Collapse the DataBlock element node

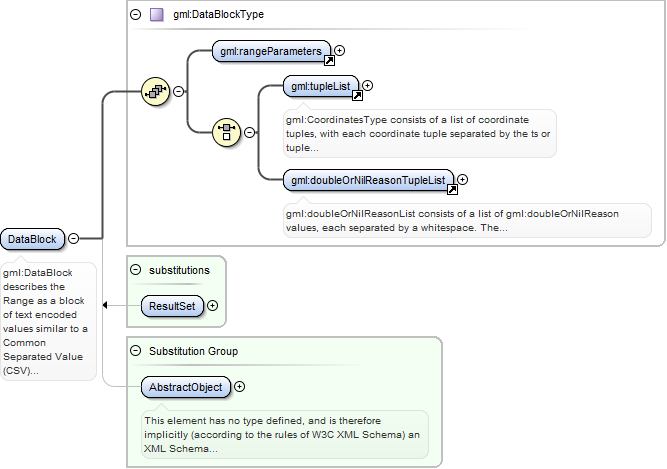pyautogui.click(x=73, y=239)
